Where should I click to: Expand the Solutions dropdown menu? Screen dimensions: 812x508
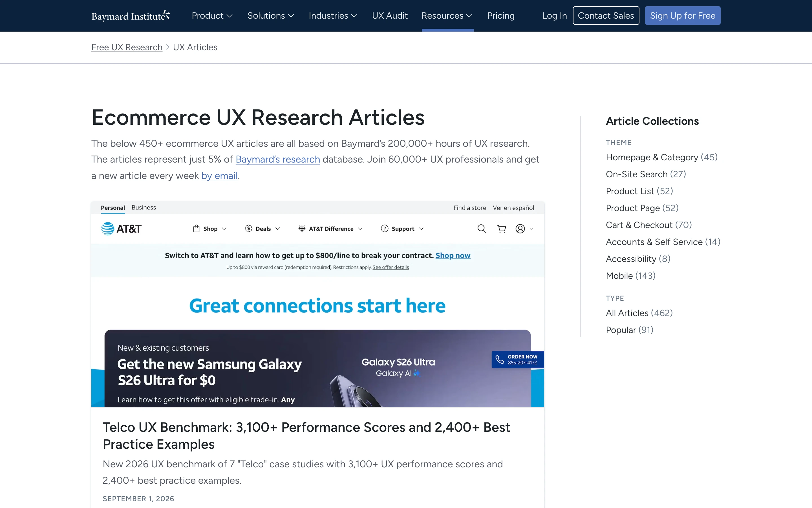tap(270, 16)
